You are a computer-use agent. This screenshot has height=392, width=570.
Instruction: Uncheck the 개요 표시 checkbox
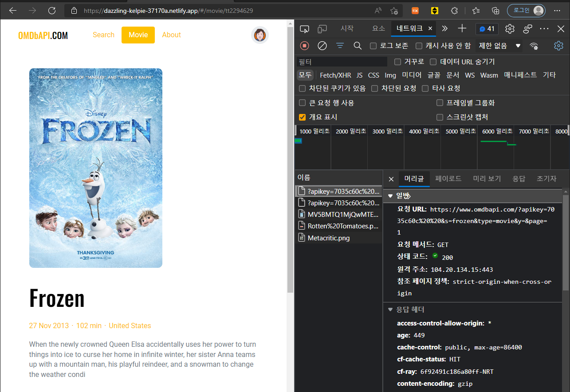[303, 117]
